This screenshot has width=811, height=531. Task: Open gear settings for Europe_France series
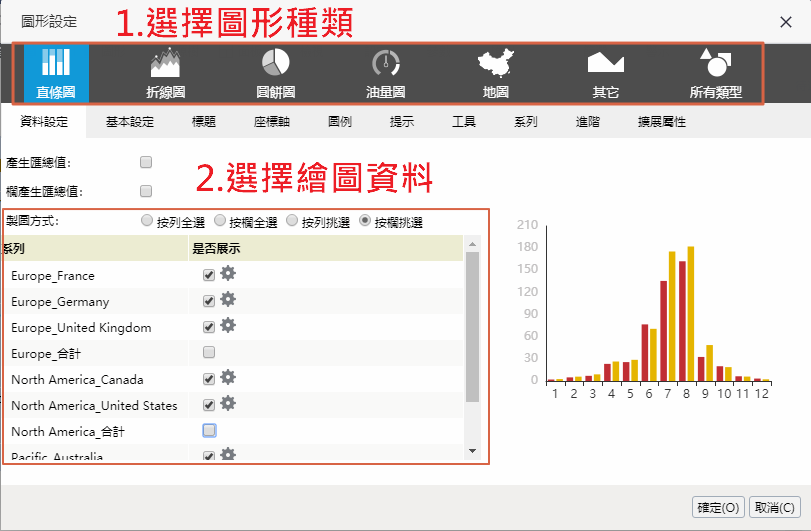pyautogui.click(x=228, y=273)
